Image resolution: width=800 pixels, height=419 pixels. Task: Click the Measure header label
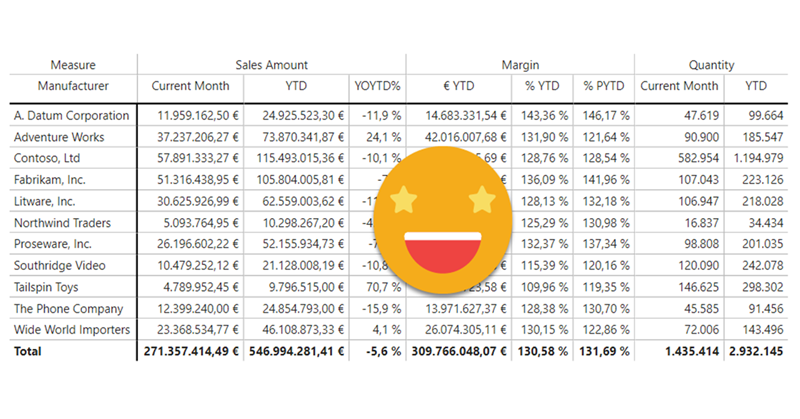click(73, 64)
